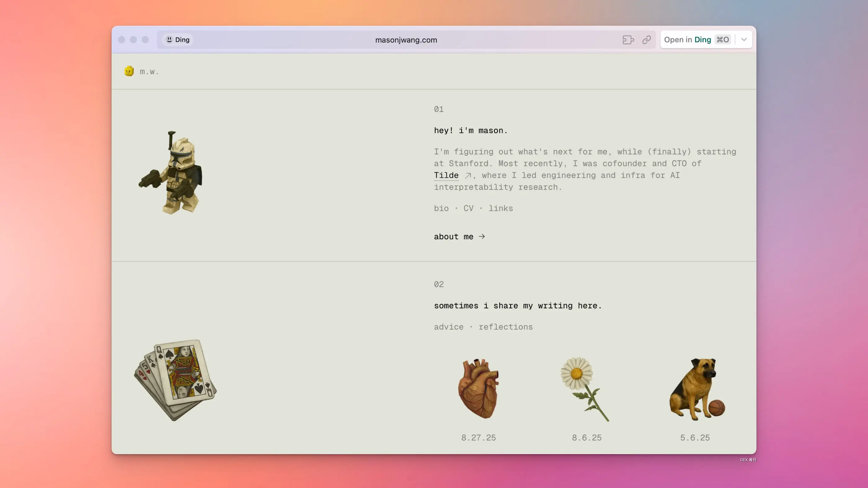868x488 pixels.
Task: Click the masonjwang.com address bar
Action: pyautogui.click(x=406, y=40)
